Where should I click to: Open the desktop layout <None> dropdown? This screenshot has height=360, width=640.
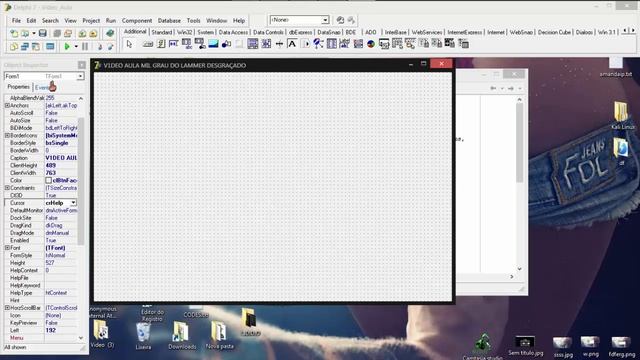(x=325, y=20)
